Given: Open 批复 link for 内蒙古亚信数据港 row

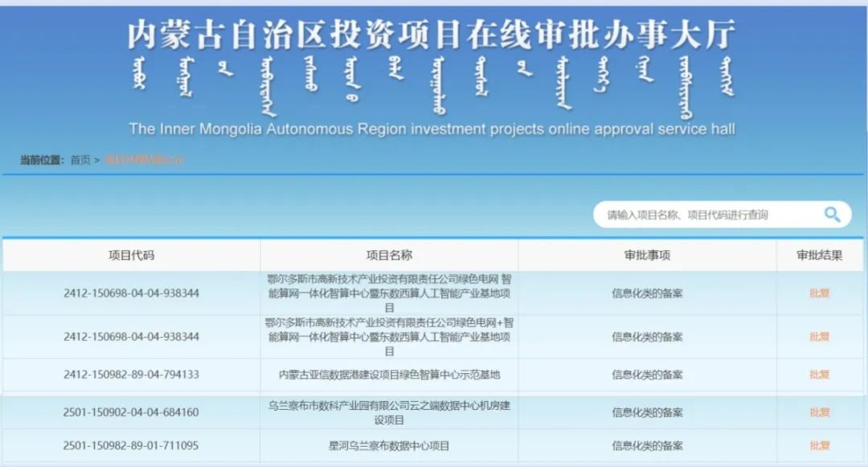Looking at the screenshot, I should 819,375.
